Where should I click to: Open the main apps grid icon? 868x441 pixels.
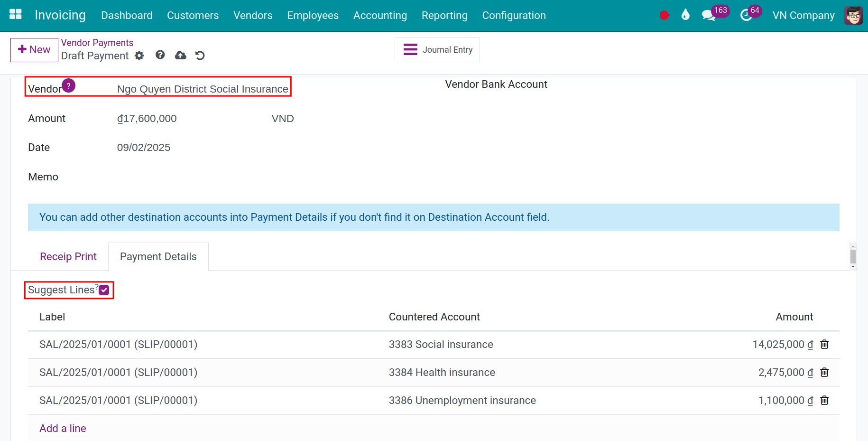[16, 14]
